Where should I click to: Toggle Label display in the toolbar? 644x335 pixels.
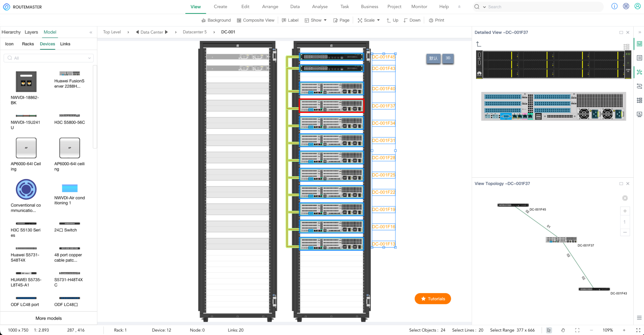[x=290, y=20]
